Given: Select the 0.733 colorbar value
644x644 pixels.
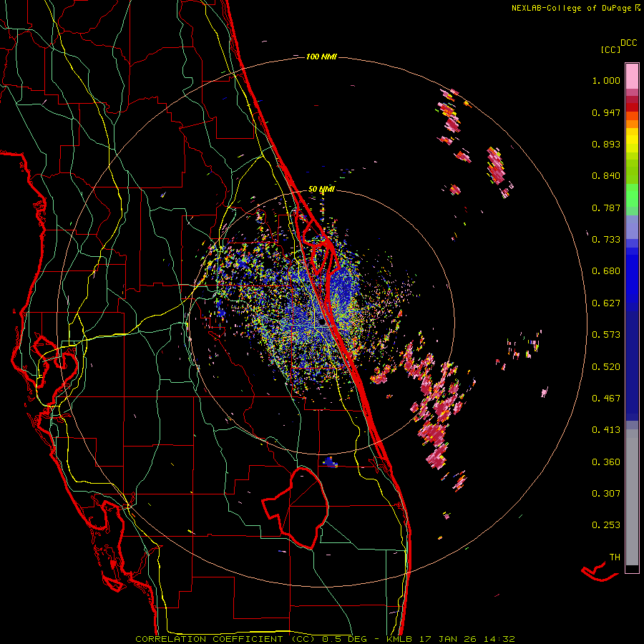Looking at the screenshot, I should pos(606,240).
